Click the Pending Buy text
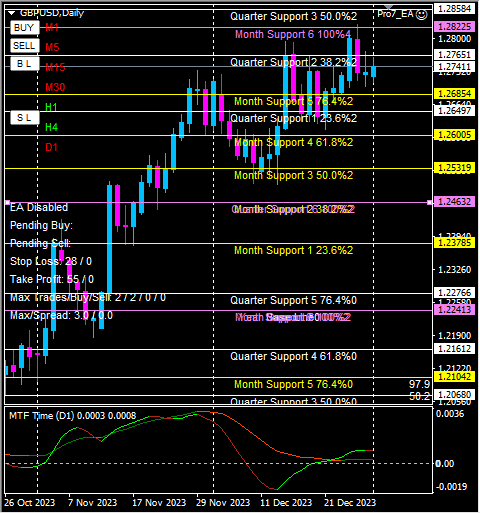This screenshot has height=514, width=480. [41, 225]
